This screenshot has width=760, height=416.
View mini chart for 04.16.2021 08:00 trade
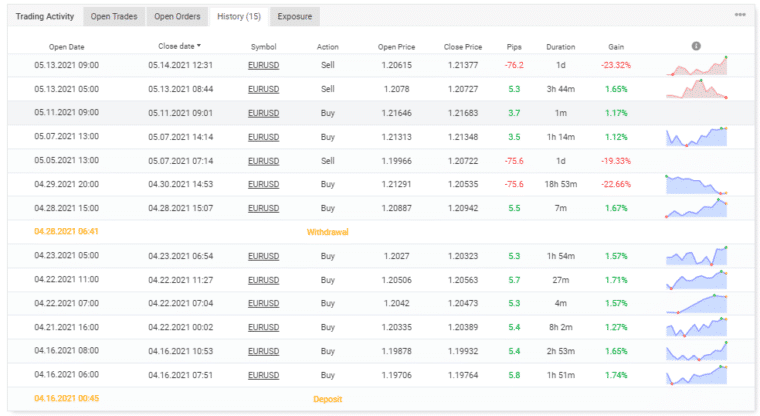(696, 351)
